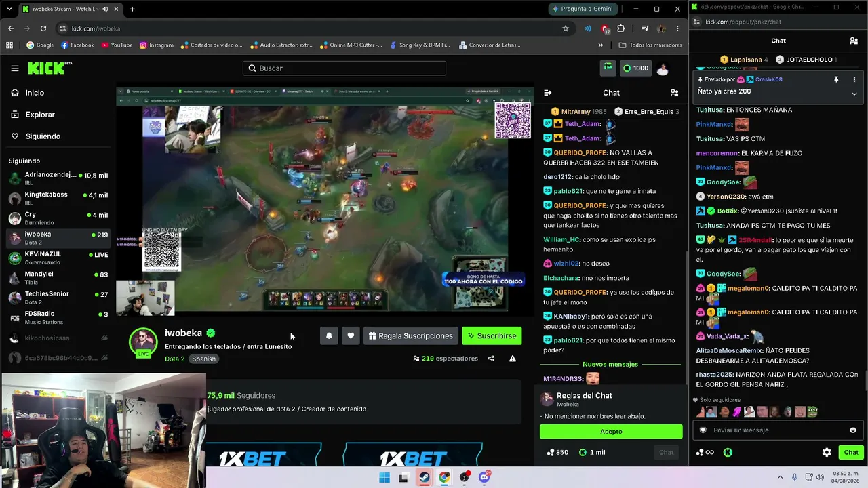Open chat settings gear in popout chat
The height and width of the screenshot is (488, 868).
827,452
